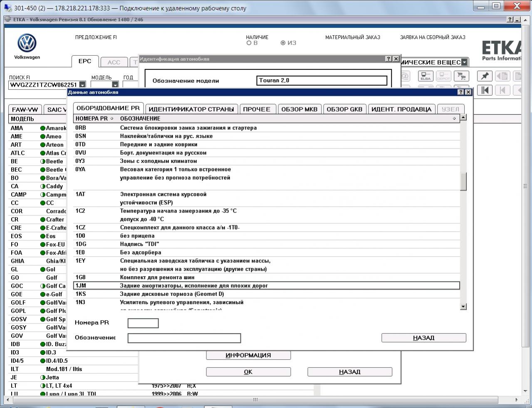Image resolution: width=532 pixels, height=408 pixels.
Task: Click OK in Идентификация автомобиля dialog
Action: 248,372
